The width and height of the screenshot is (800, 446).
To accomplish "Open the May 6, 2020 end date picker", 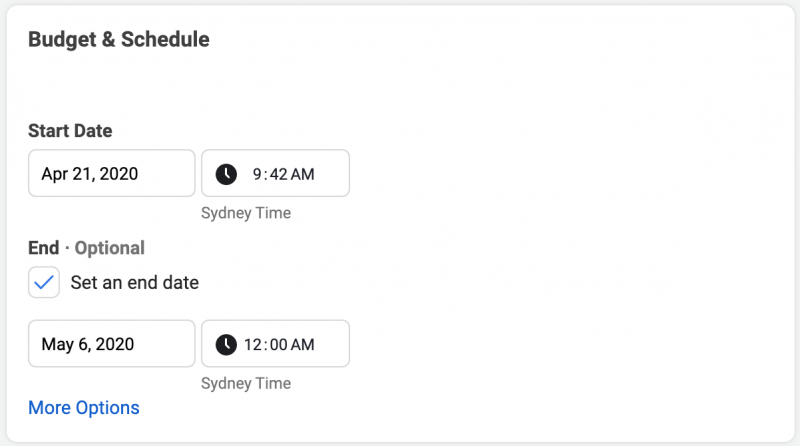I will pyautogui.click(x=112, y=343).
